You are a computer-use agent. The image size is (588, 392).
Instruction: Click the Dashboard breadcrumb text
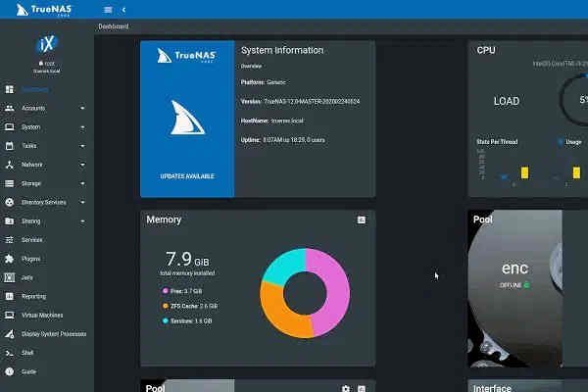coord(114,26)
